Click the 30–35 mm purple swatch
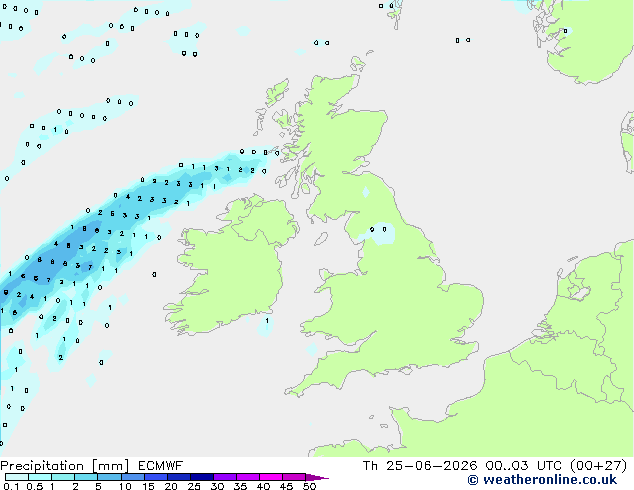 (224, 477)
